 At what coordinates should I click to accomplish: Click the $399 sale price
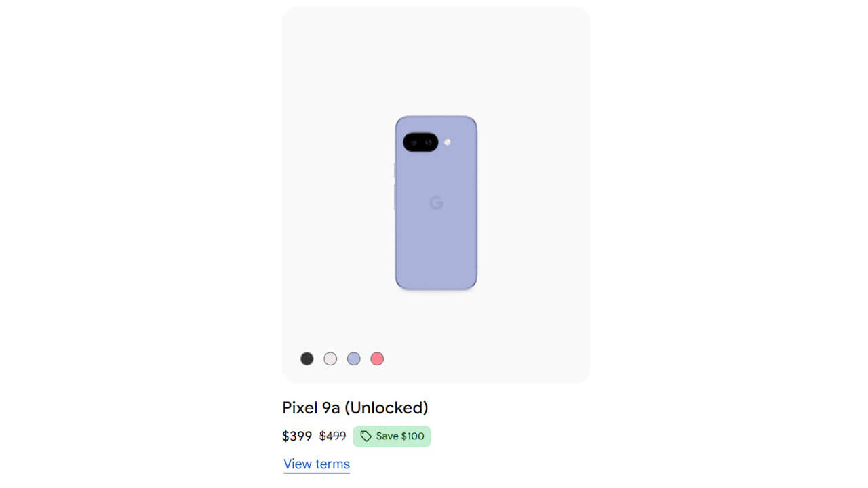[x=296, y=436]
